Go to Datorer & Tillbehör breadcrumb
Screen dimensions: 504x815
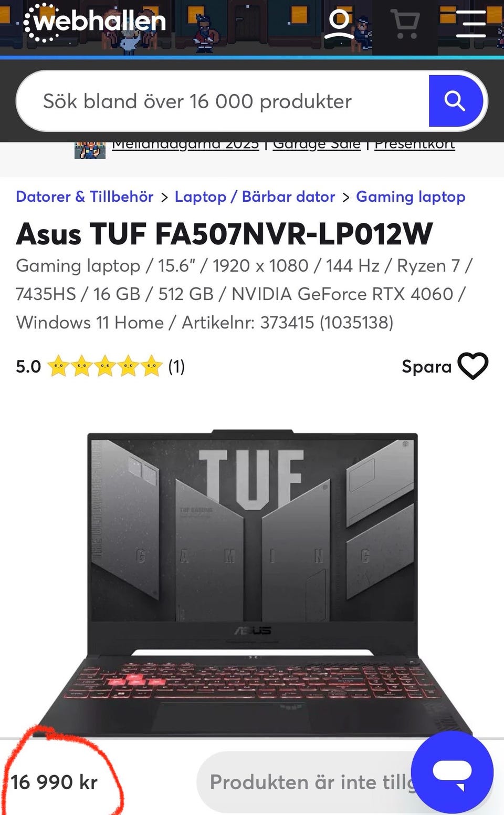pyautogui.click(x=85, y=197)
